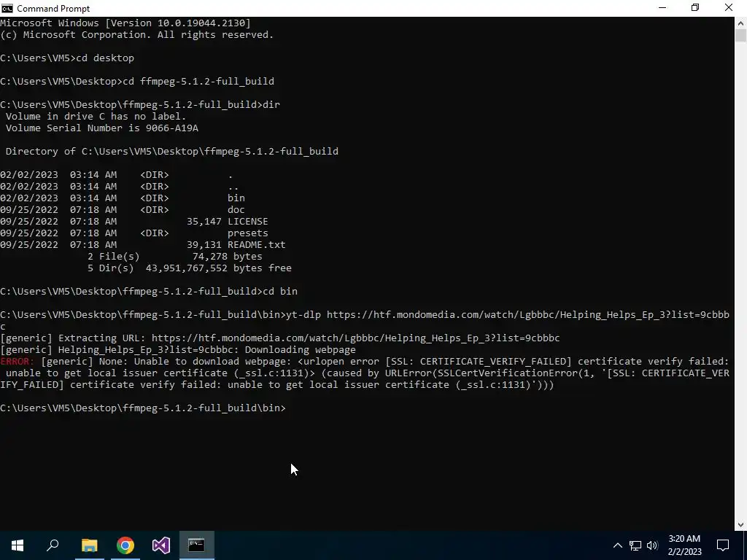The image size is (747, 560).
Task: Open taskbar Search magnifier
Action: point(53,545)
